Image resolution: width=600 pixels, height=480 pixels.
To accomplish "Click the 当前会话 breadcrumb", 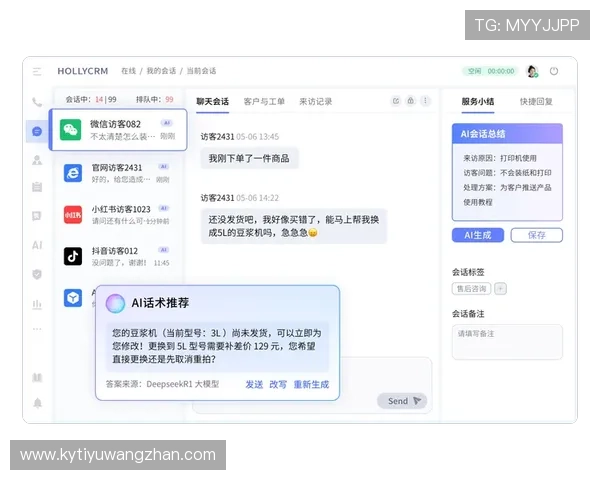I will 201,71.
